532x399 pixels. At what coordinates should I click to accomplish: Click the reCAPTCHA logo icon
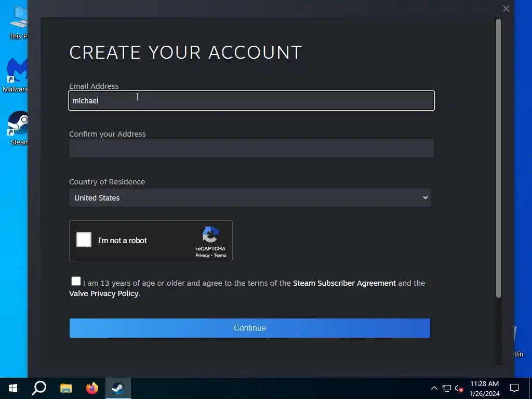point(211,235)
